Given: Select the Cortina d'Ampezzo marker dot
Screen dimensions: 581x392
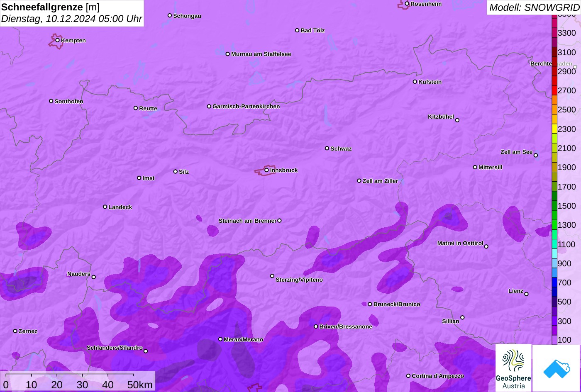Looking at the screenshot, I should pyautogui.click(x=408, y=376).
